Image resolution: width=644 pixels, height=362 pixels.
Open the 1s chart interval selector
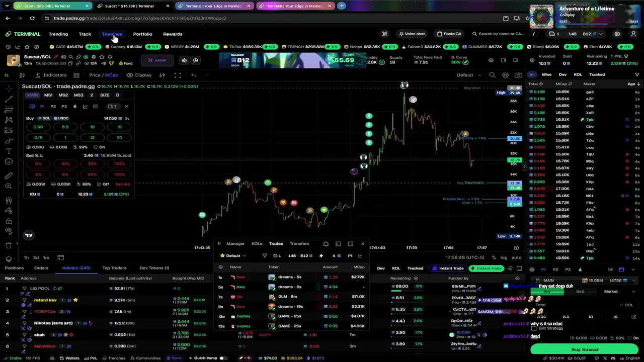click(6, 75)
